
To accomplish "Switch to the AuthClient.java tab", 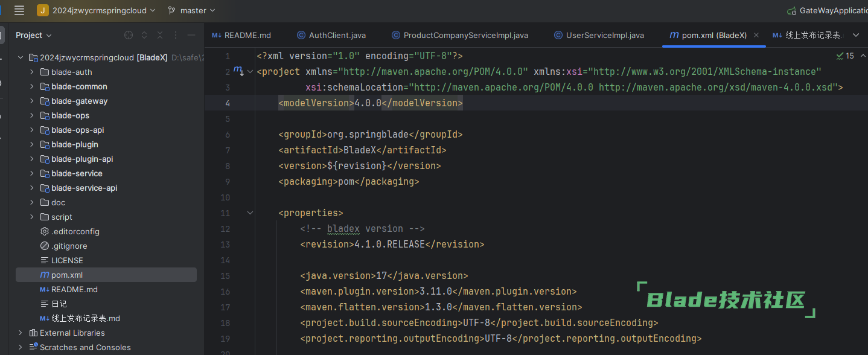I will coord(331,35).
